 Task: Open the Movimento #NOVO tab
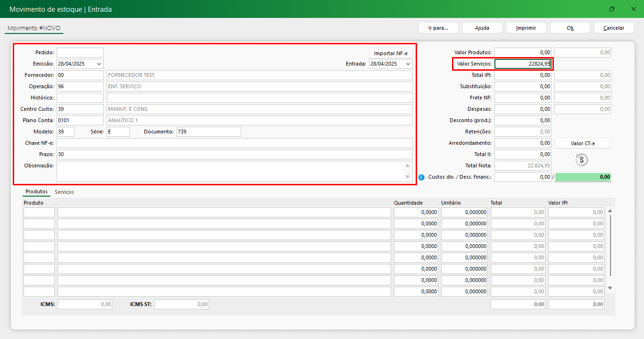(x=34, y=28)
